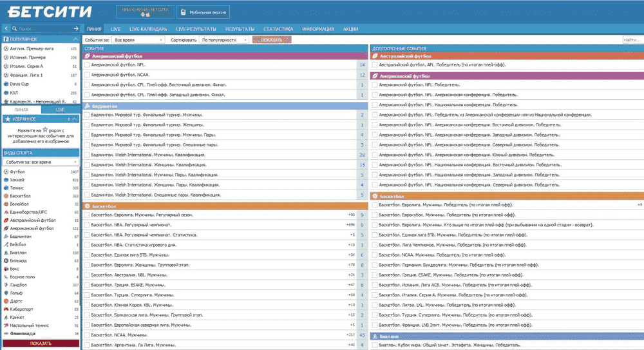Click red ПОКАЗАТЬ button in sidebar
This screenshot has width=644, height=350.
(x=41, y=344)
